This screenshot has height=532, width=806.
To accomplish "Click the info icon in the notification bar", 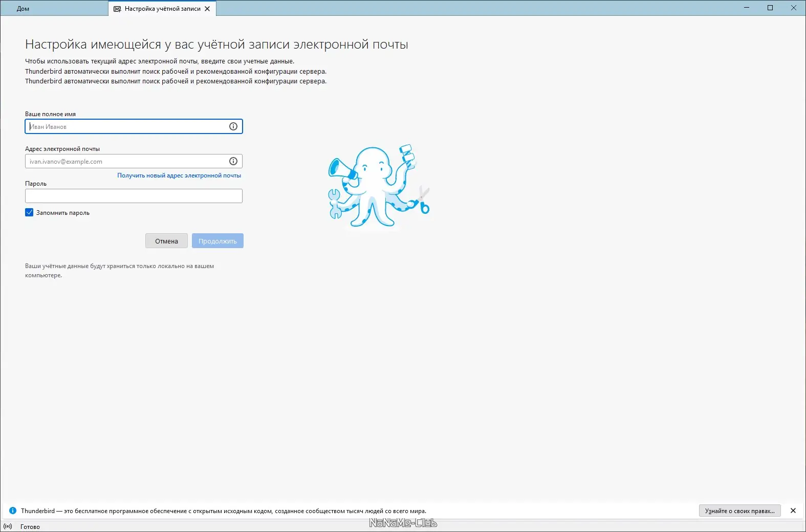I will click(x=13, y=511).
